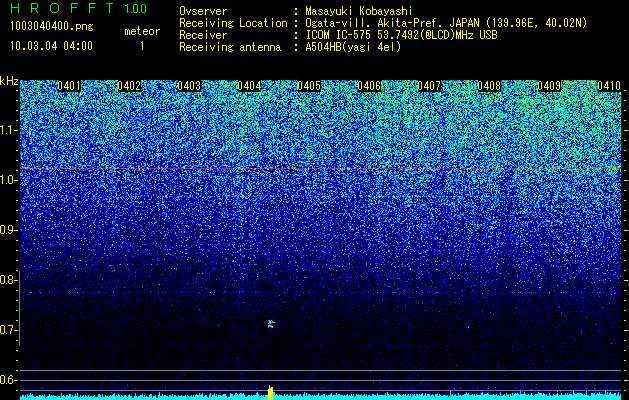Click the meteor count value 1
Viewport: 629px width, 400px height.
142,46
